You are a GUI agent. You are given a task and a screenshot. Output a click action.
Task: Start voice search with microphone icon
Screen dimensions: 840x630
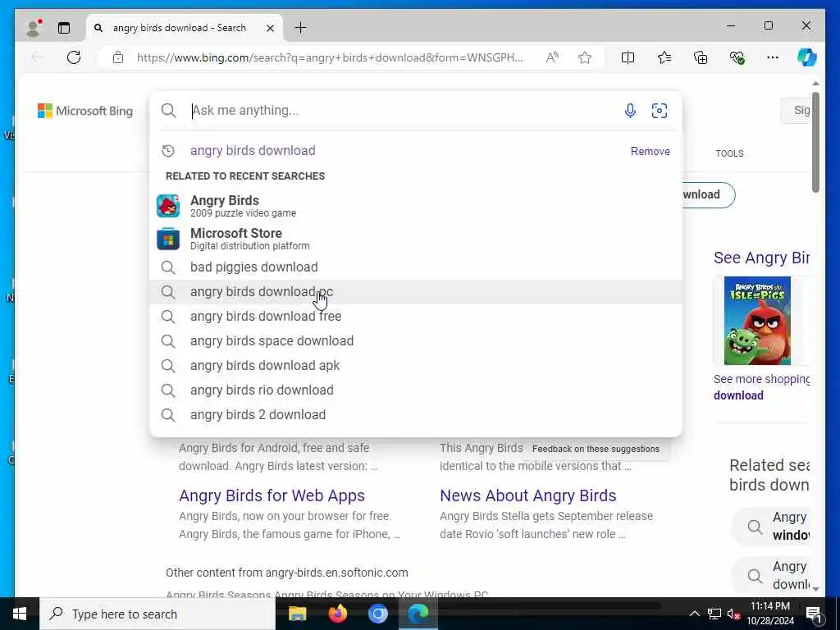click(x=631, y=111)
